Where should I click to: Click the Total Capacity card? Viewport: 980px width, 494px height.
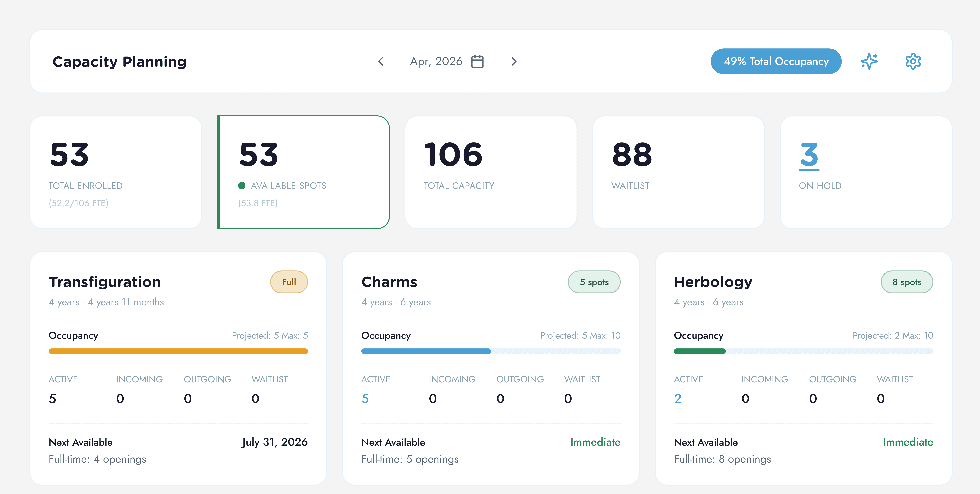(x=490, y=172)
